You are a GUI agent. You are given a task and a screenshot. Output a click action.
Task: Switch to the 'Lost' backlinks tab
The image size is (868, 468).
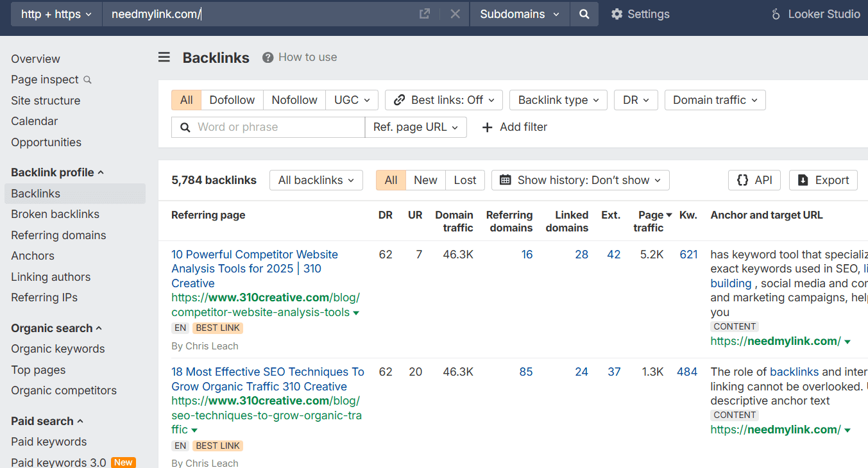pyautogui.click(x=464, y=180)
